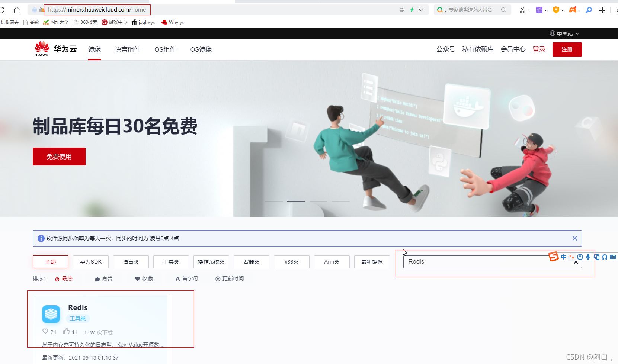Image resolution: width=618 pixels, height=364 pixels.
Task: Select the OS镜像 navigation tab
Action: (201, 49)
